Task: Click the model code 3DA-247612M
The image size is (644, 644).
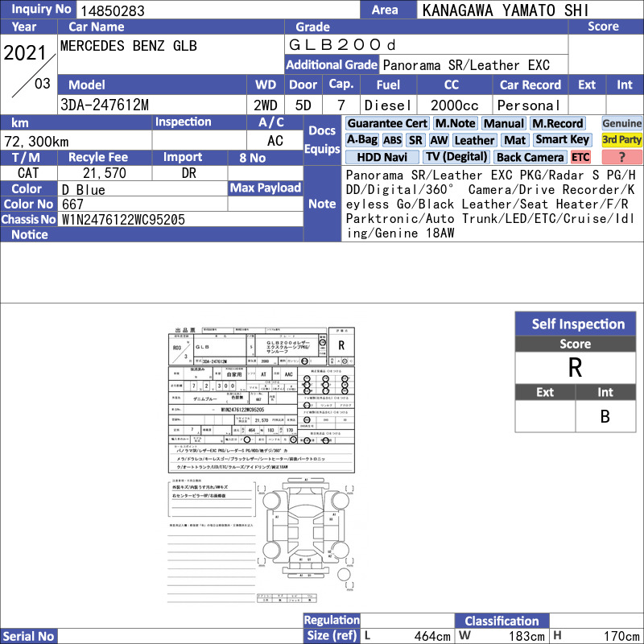Action: coord(105,105)
